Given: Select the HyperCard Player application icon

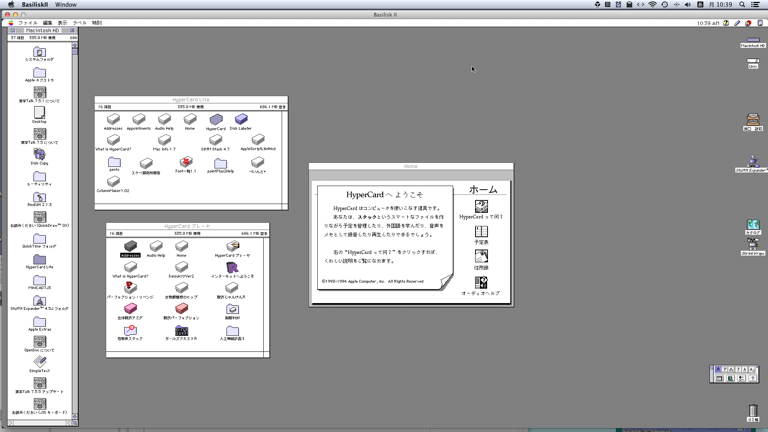Looking at the screenshot, I should 233,246.
